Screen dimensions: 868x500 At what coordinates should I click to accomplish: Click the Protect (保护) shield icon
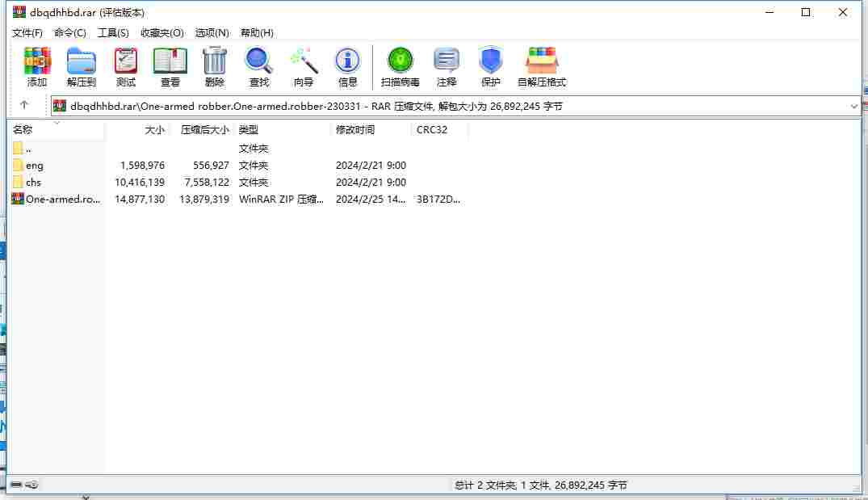coord(490,61)
